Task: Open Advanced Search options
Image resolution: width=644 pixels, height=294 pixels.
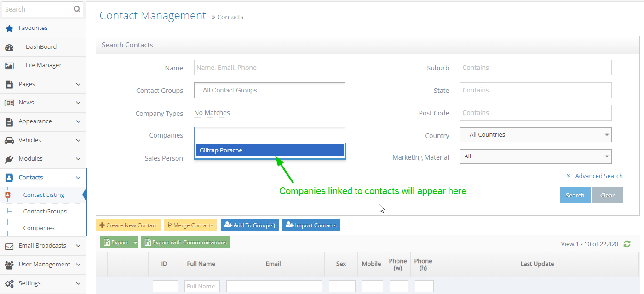Action: pyautogui.click(x=598, y=176)
